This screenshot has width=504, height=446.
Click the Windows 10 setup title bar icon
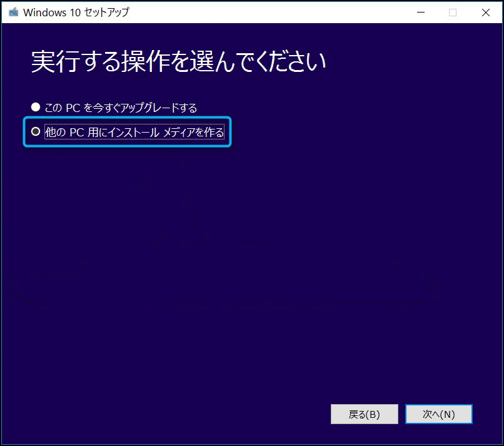[14, 13]
